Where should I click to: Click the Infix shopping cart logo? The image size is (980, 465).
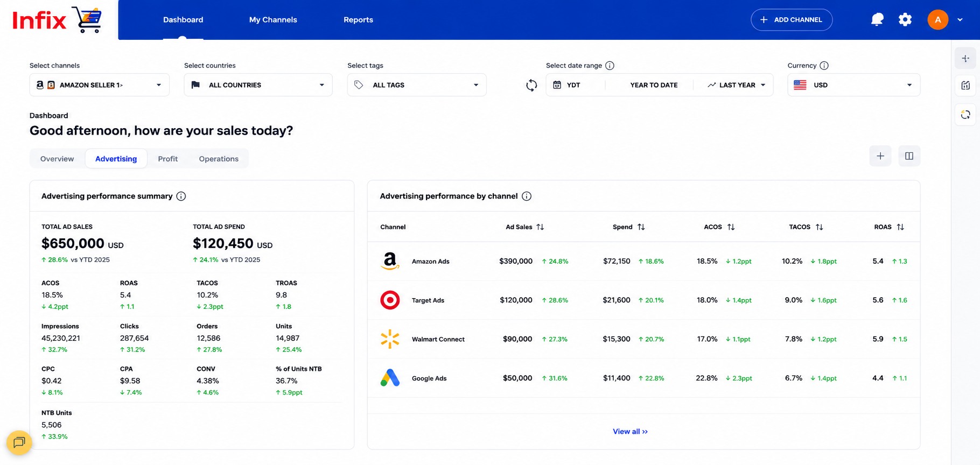coord(57,20)
